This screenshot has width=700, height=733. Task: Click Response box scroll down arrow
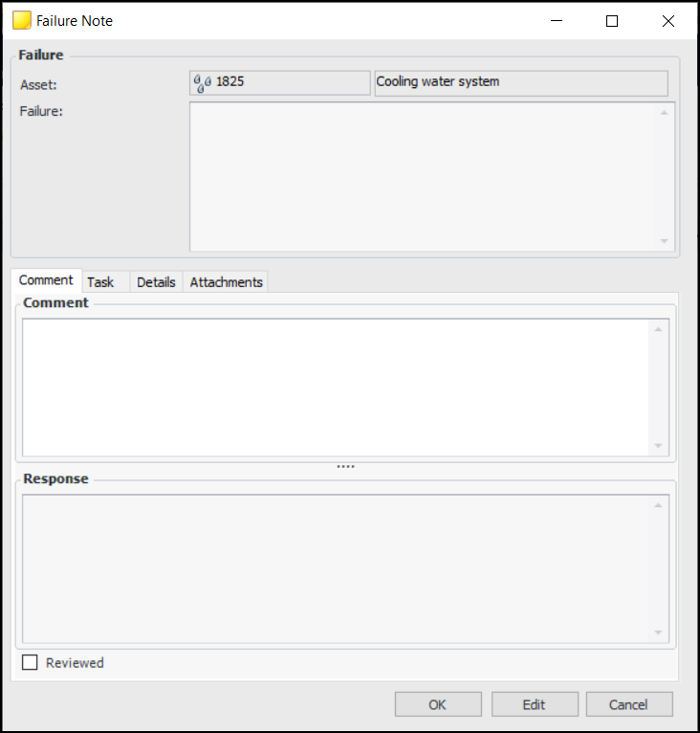[659, 633]
